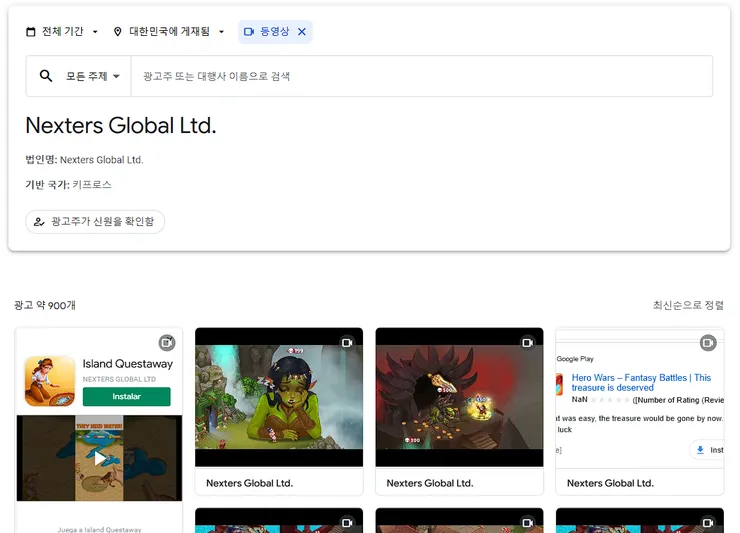This screenshot has width=740, height=533.
Task: Click the Nexters Global Ltd. page heading
Action: (121, 126)
